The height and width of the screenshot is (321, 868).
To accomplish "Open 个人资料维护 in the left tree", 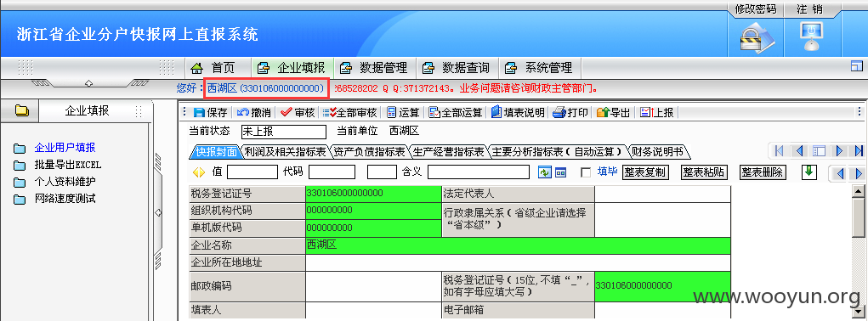I will 65,181.
